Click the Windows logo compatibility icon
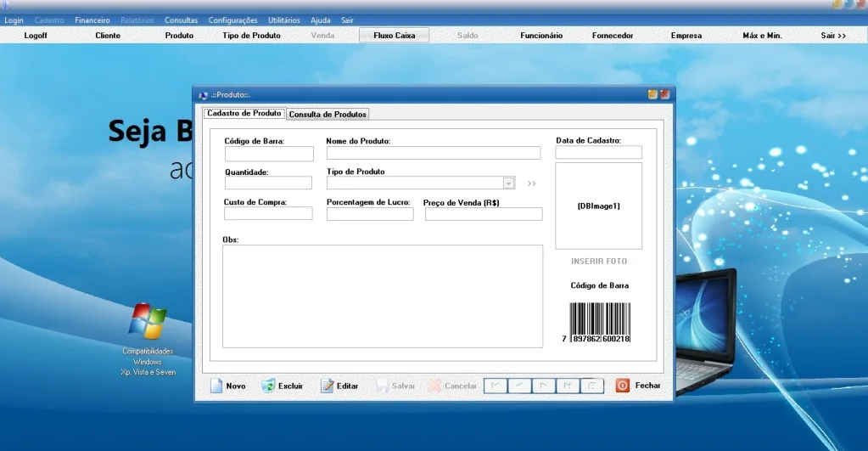The width and height of the screenshot is (868, 451). pyautogui.click(x=148, y=321)
